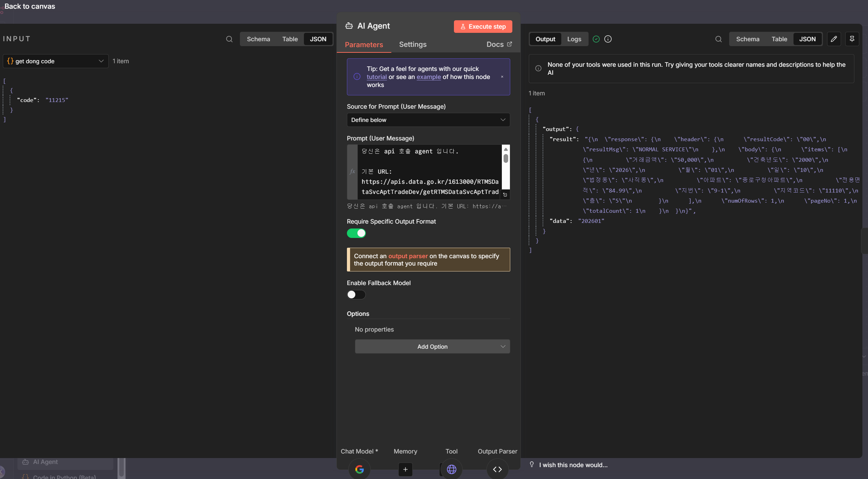Image resolution: width=868 pixels, height=479 pixels.
Task: Click the pencil edit output icon
Action: (834, 39)
